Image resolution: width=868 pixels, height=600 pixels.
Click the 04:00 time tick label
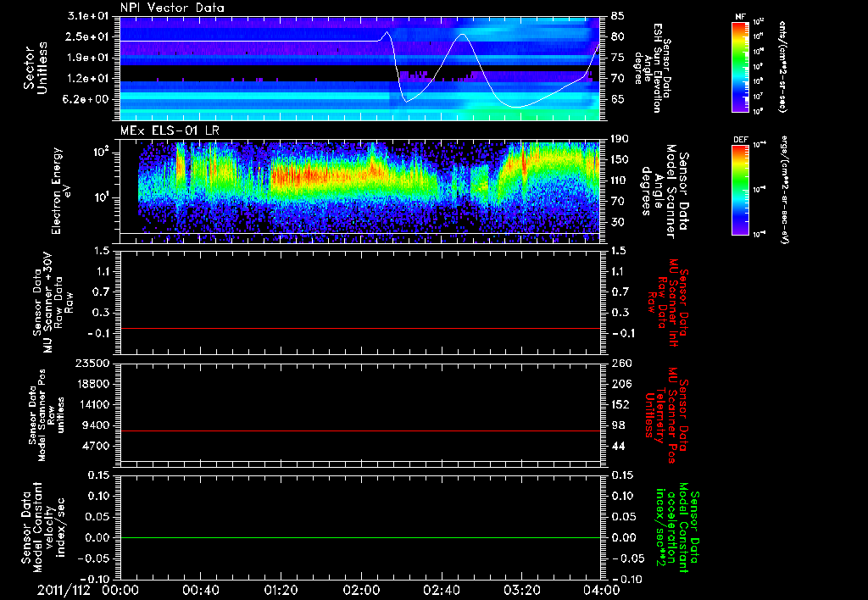[602, 590]
